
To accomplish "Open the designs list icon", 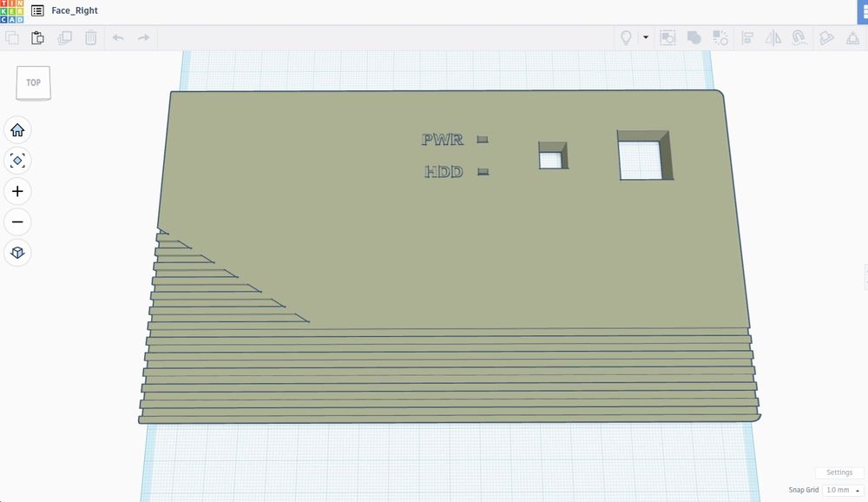I will point(37,10).
